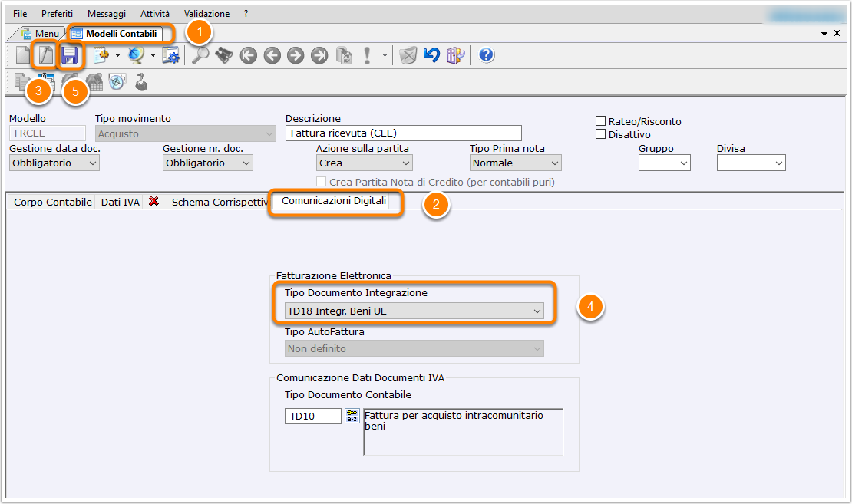Image resolution: width=852 pixels, height=504 pixels.
Task: Go to previous record arrow icon
Action: coord(272,55)
